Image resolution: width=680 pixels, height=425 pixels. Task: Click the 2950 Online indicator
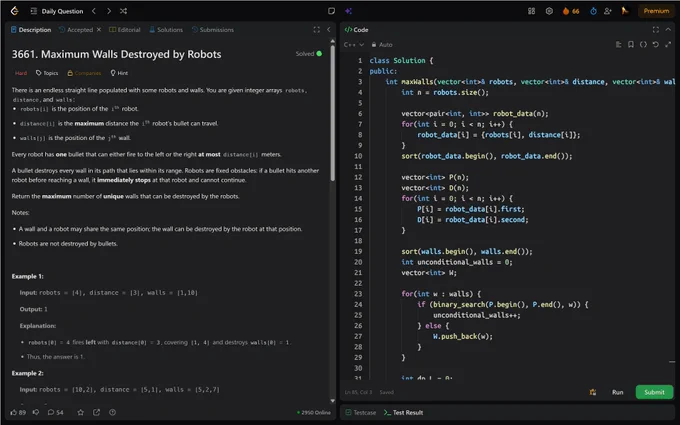[314, 412]
